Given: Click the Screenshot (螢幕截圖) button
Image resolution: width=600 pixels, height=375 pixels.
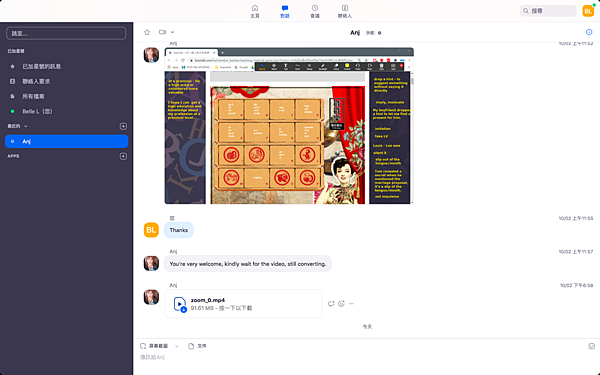Looking at the screenshot, I should point(154,346).
